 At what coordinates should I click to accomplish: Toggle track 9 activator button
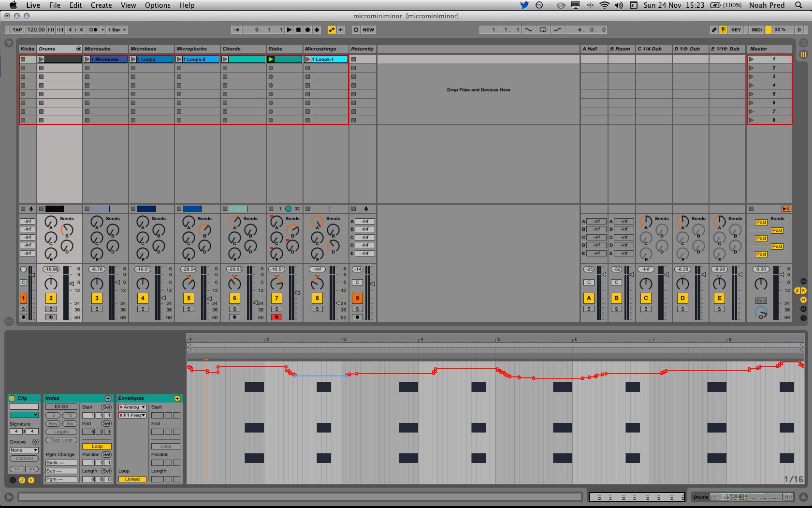tap(357, 298)
